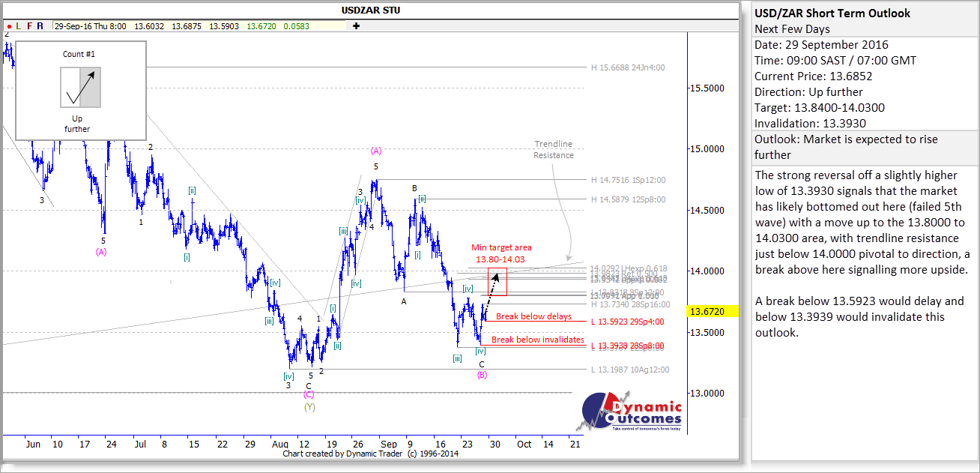Click the dotted black projection arrow
The width and height of the screenshot is (980, 473).
click(x=490, y=294)
